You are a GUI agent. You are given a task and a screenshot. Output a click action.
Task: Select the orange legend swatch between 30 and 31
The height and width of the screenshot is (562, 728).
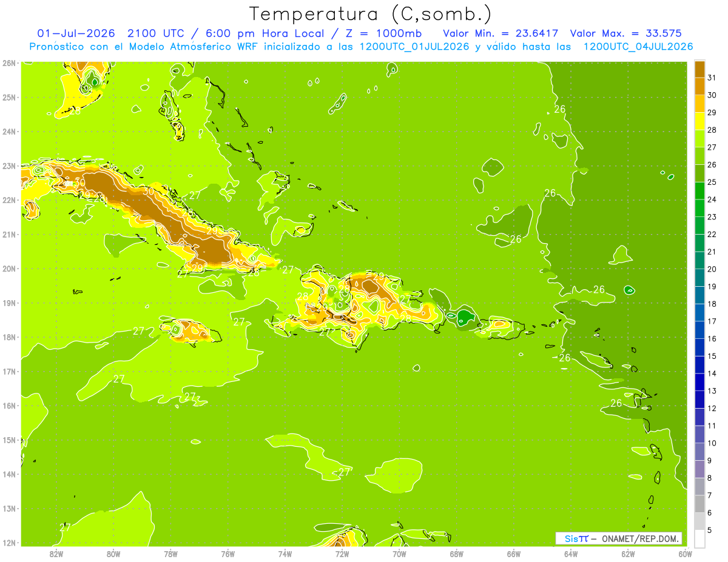coord(699,87)
